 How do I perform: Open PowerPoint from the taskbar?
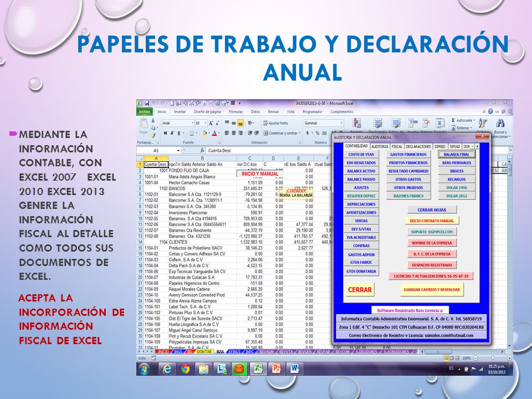pos(277,369)
